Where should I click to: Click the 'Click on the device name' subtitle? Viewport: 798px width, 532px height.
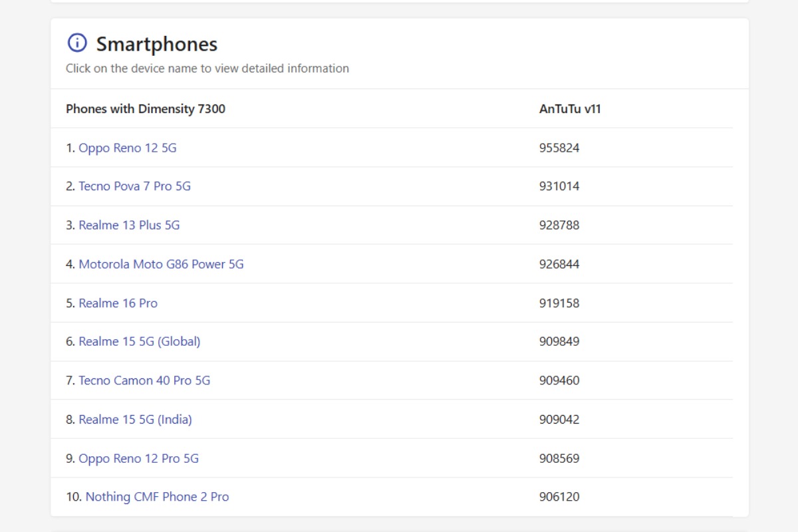[207, 68]
